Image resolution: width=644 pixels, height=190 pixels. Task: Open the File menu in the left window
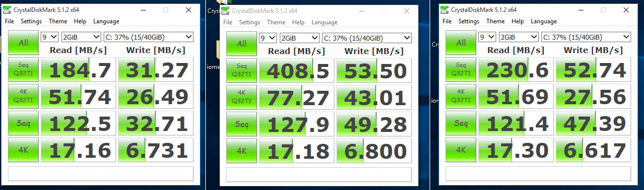pyautogui.click(x=10, y=21)
